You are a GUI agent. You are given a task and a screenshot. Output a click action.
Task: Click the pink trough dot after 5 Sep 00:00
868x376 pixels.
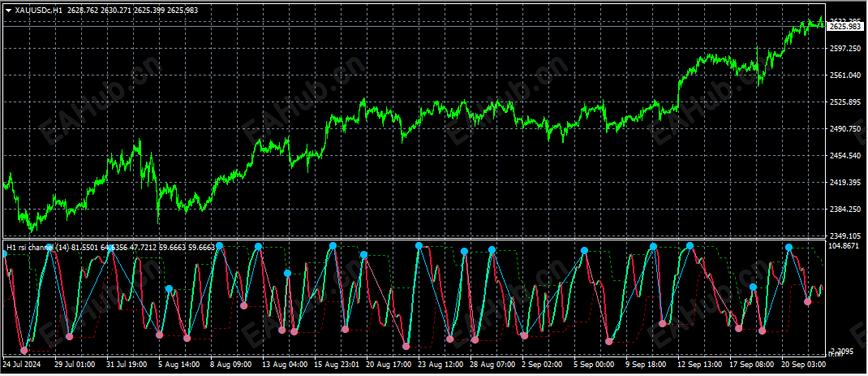[x=609, y=342]
